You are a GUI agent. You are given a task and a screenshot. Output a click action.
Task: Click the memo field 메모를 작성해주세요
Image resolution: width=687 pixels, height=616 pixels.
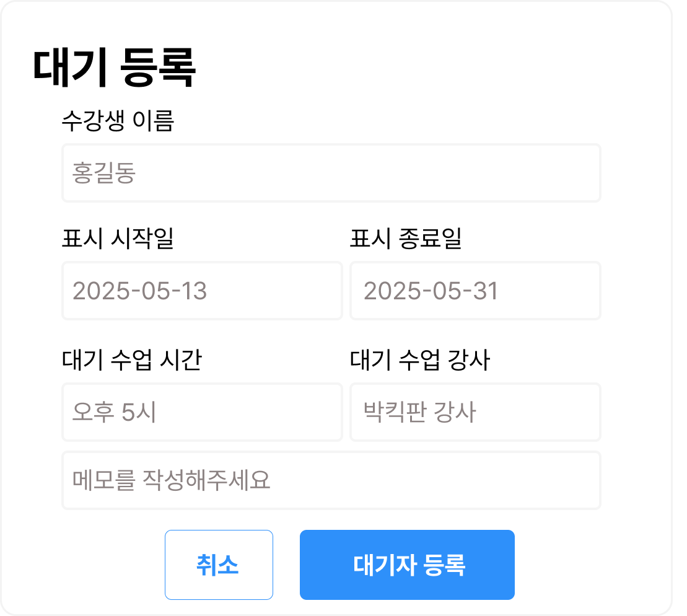[331, 480]
